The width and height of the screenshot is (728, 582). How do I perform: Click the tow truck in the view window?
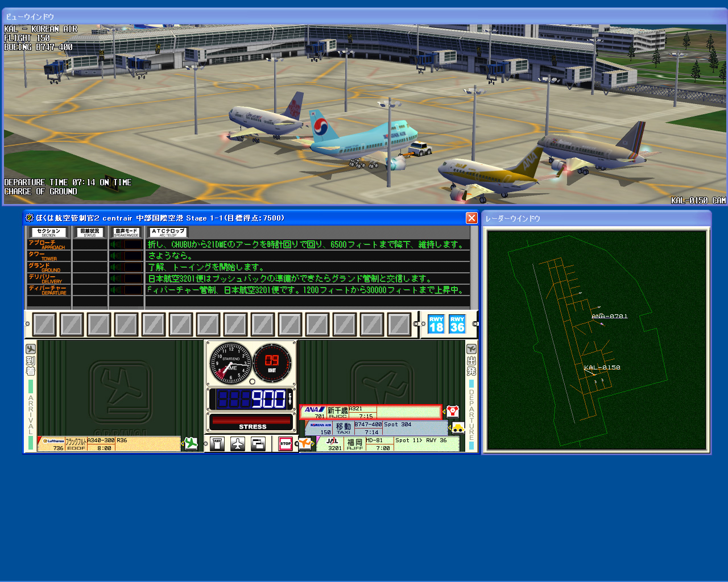420,149
